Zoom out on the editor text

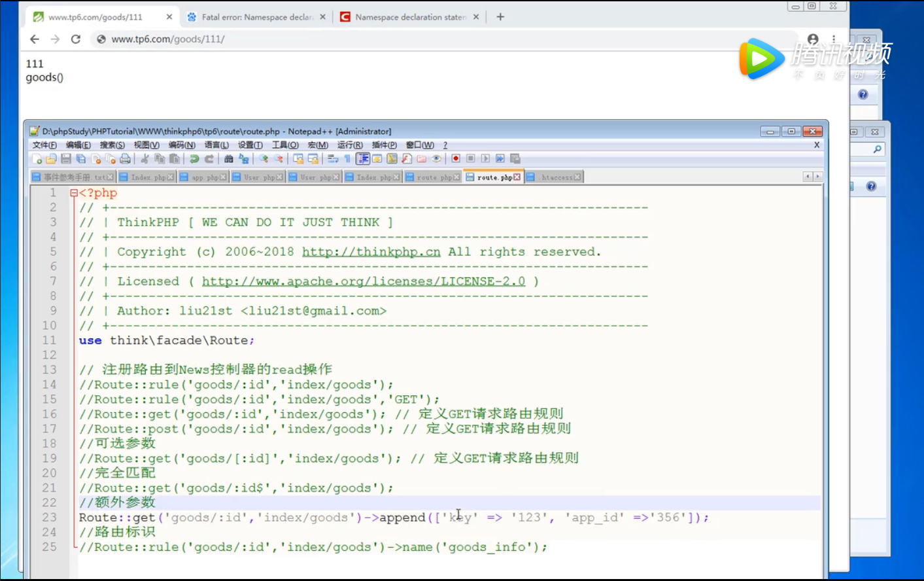279,159
